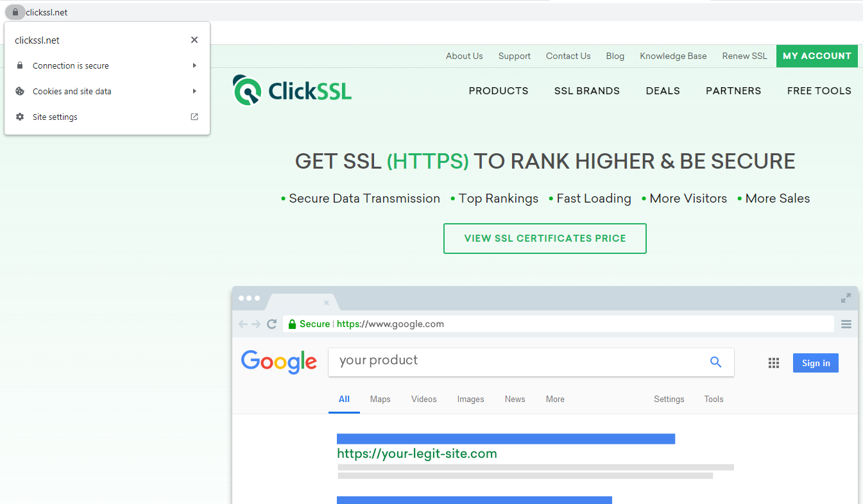Click the ClickSSL logo

pos(292,90)
